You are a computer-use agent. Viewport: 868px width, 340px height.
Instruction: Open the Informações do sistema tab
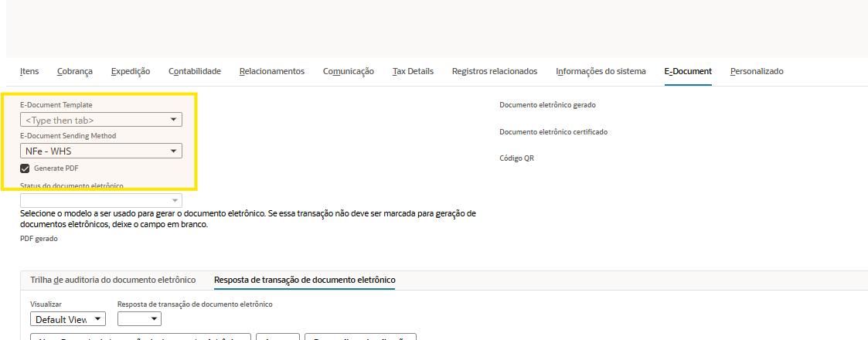coord(601,71)
